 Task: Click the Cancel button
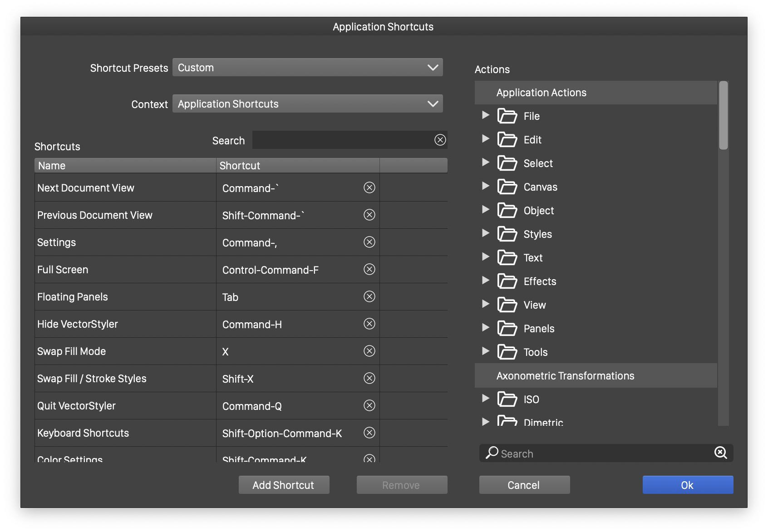[x=524, y=485]
